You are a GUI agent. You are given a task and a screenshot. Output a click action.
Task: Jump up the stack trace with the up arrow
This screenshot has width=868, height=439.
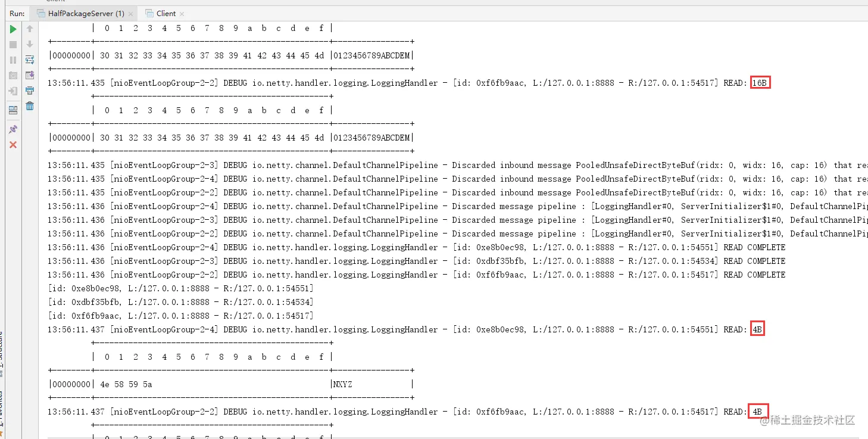(x=30, y=29)
